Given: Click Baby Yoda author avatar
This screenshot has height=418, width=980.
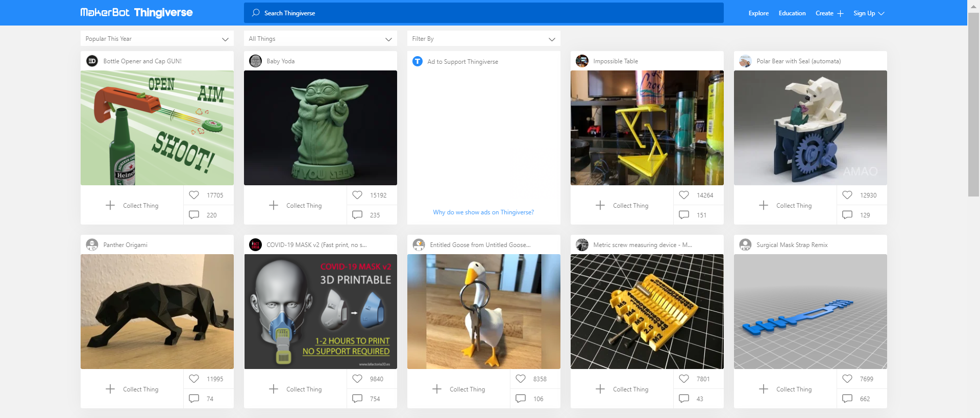Looking at the screenshot, I should coord(255,61).
